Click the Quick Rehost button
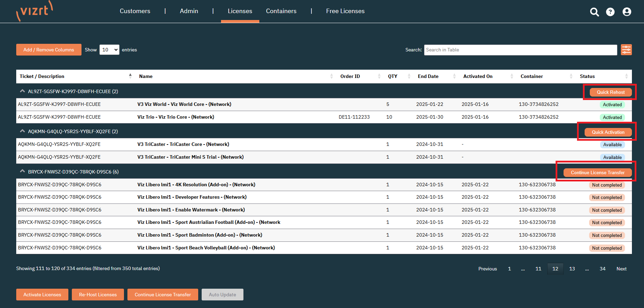Image resolution: width=644 pixels, height=308 pixels. coord(611,92)
